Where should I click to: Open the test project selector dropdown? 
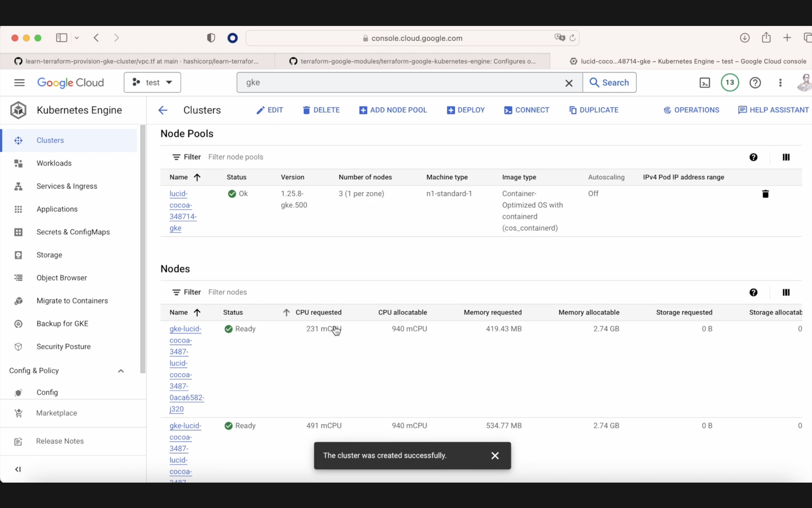pos(152,82)
